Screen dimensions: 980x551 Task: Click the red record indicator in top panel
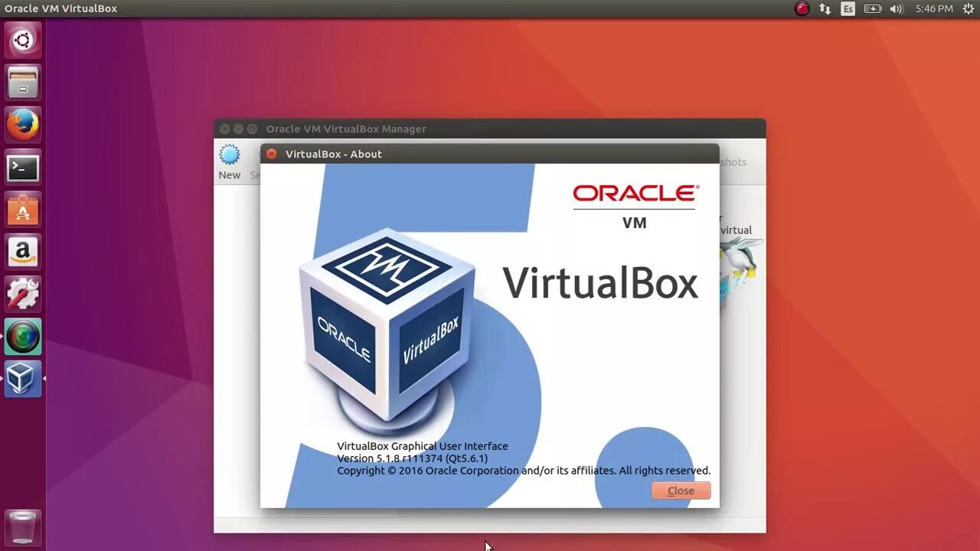pyautogui.click(x=802, y=9)
